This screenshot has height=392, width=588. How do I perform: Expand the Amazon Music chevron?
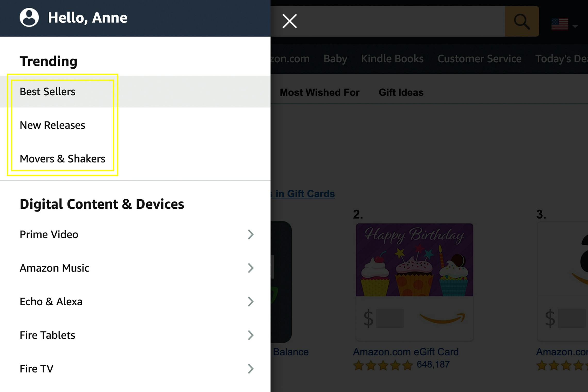tap(250, 268)
